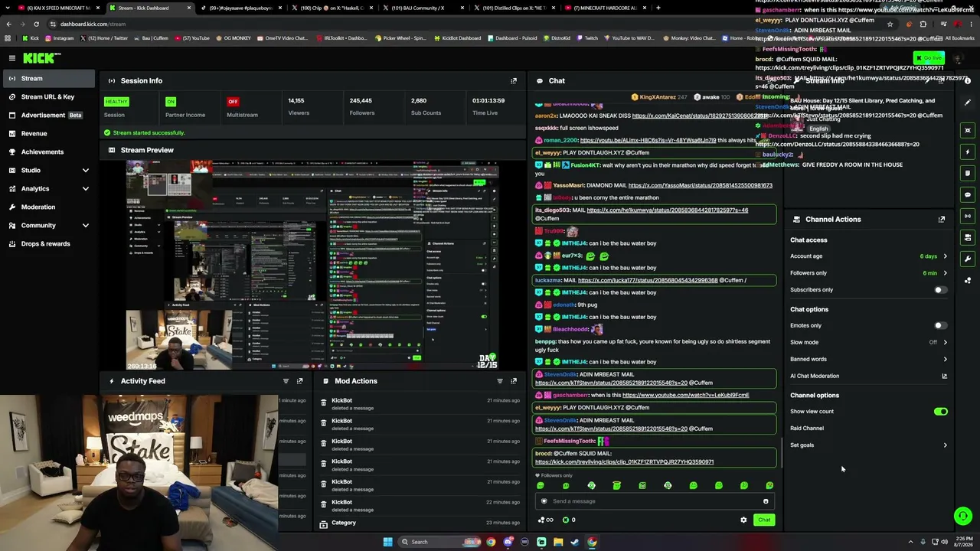
Task: Open the Advertisement section
Action: [x=47, y=115]
